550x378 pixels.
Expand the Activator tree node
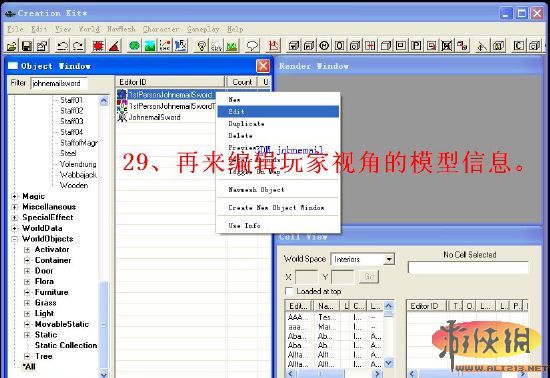pos(27,250)
